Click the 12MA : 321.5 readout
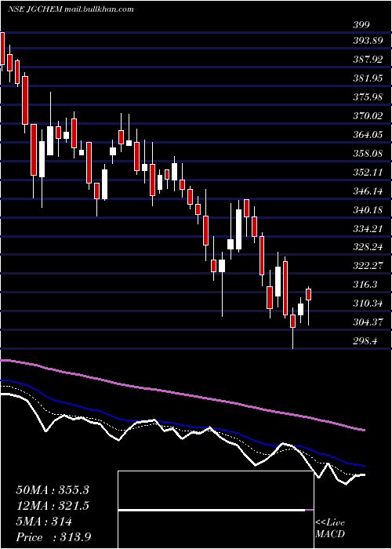 tap(53, 506)
